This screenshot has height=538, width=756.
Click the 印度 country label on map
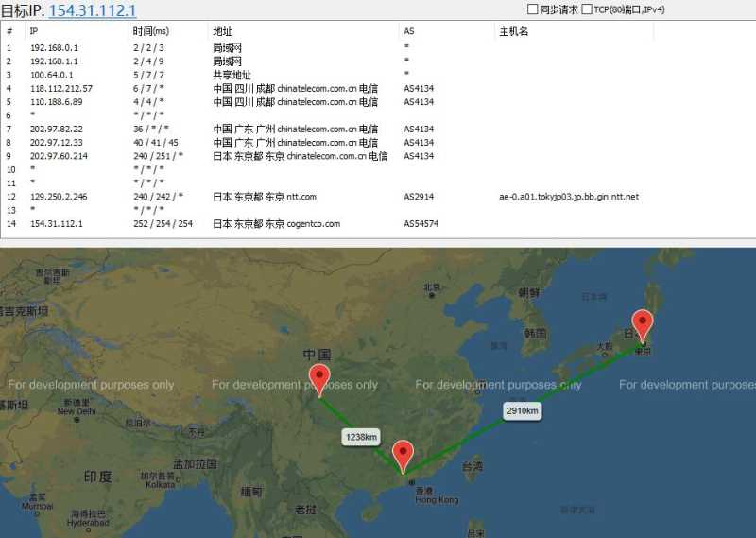pyautogui.click(x=98, y=477)
